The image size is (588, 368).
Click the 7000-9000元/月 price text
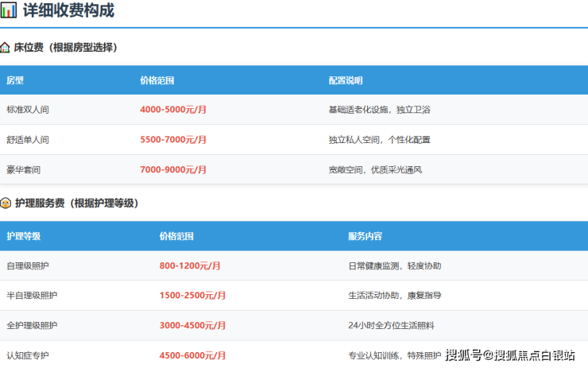(173, 169)
